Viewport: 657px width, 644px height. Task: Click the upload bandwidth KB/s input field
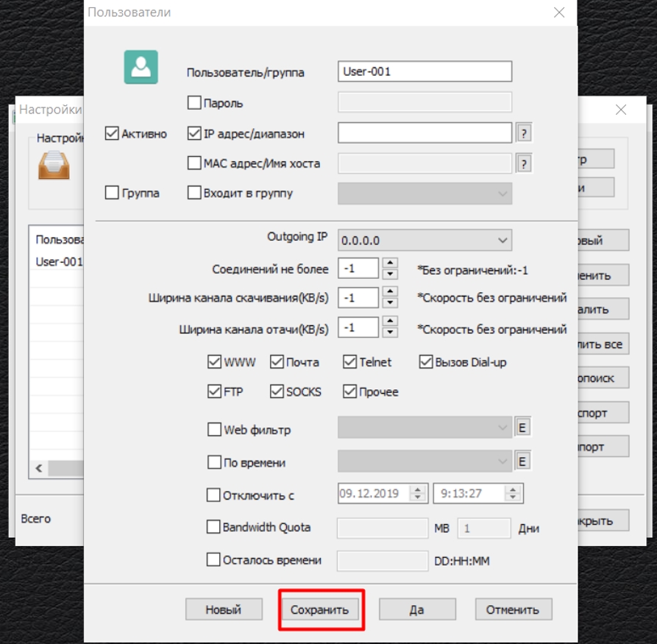358,328
